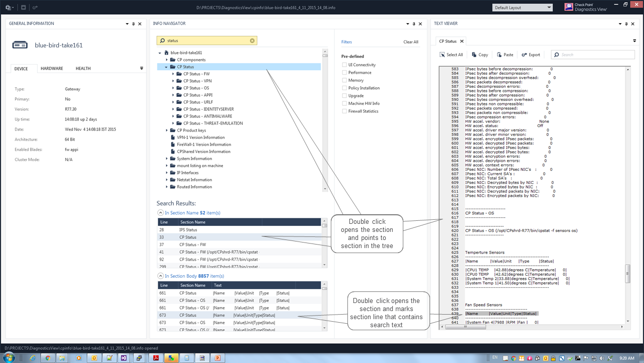Open the Default Layout dropdown

pyautogui.click(x=522, y=8)
